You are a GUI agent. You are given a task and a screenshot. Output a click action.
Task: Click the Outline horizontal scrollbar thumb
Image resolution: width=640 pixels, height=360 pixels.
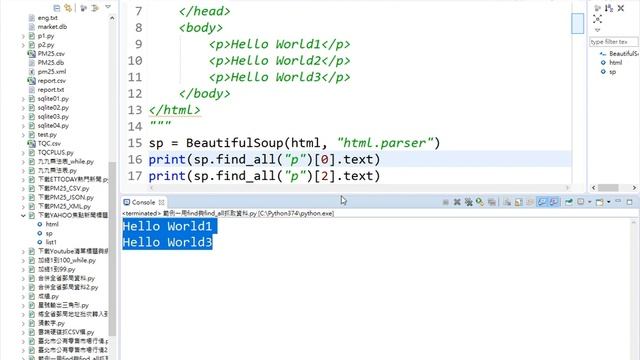click(x=608, y=188)
